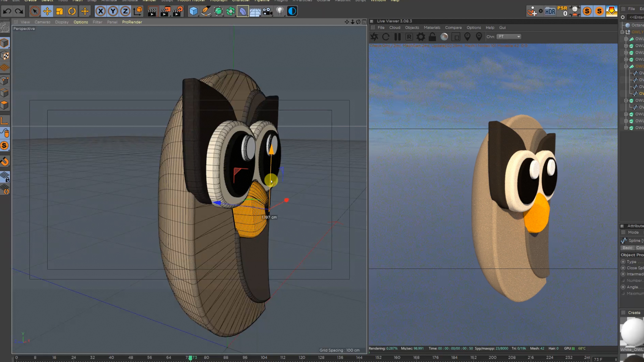This screenshot has height=362, width=644.
Task: Click the HDR toolbar icon
Action: pos(550,11)
